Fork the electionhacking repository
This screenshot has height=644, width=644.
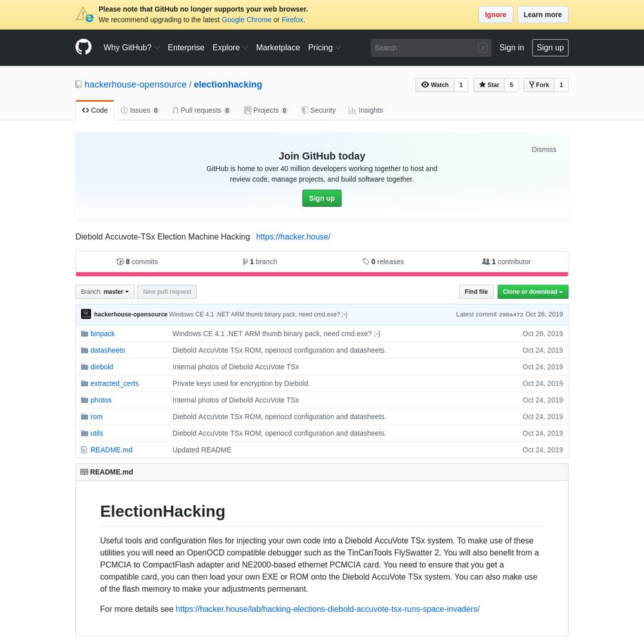(539, 85)
